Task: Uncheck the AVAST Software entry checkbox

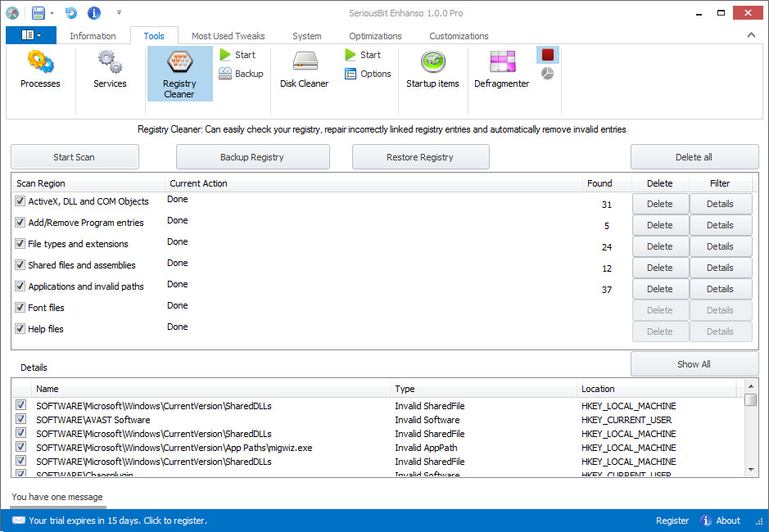Action: (20, 419)
